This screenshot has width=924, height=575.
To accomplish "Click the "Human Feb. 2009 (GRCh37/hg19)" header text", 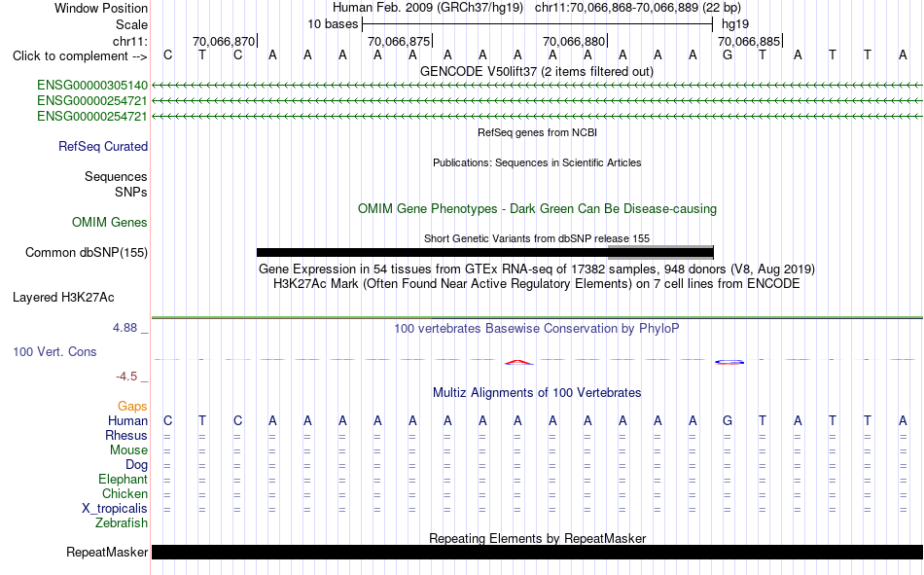I will [428, 8].
